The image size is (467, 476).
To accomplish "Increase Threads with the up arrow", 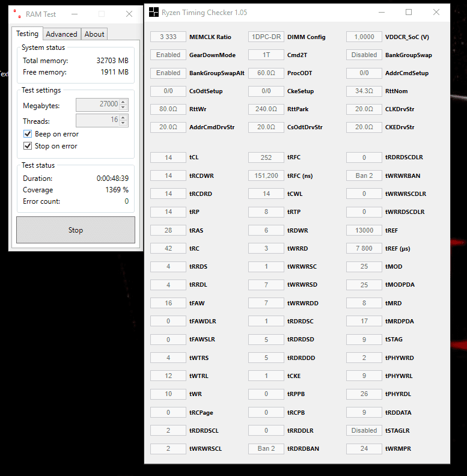I will click(123, 117).
